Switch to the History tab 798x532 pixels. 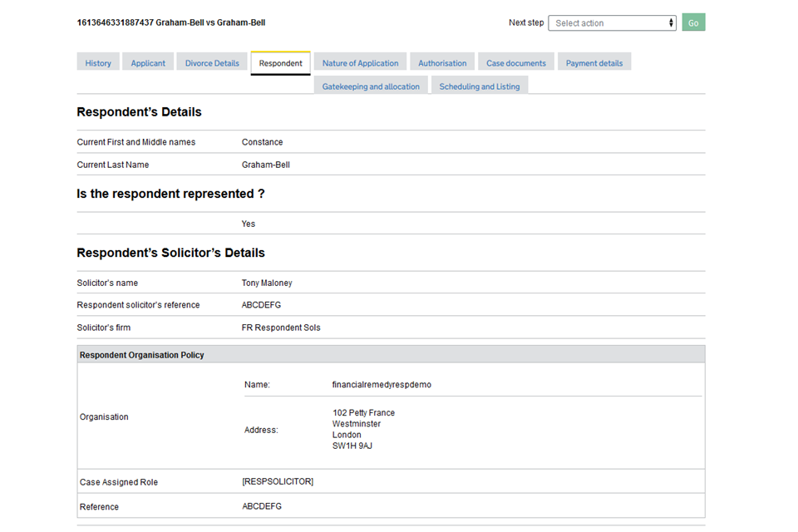point(98,63)
